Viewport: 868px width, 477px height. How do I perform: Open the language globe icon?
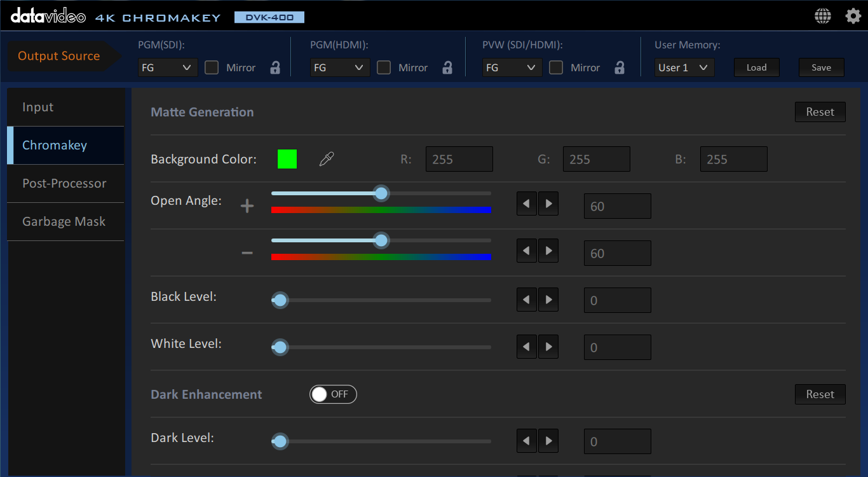(823, 16)
